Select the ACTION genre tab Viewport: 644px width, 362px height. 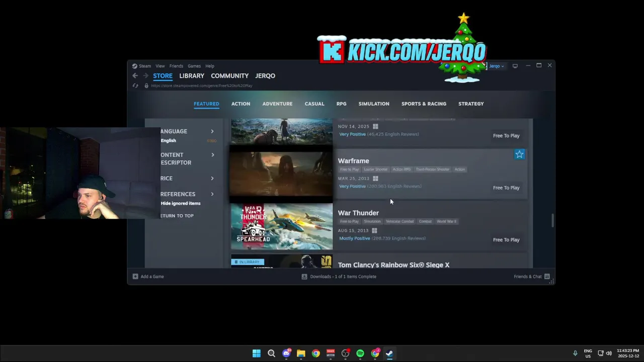(240, 104)
